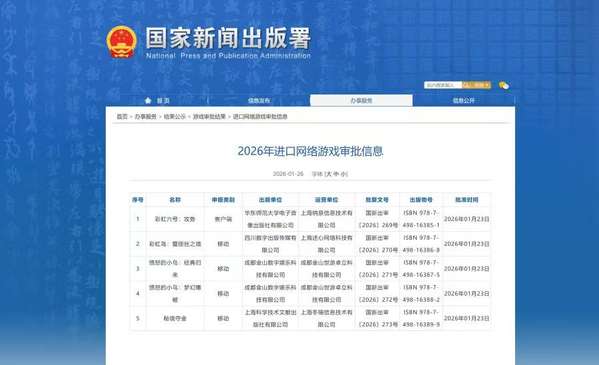
Task: Click the game name in table row 2
Action: pos(175,244)
